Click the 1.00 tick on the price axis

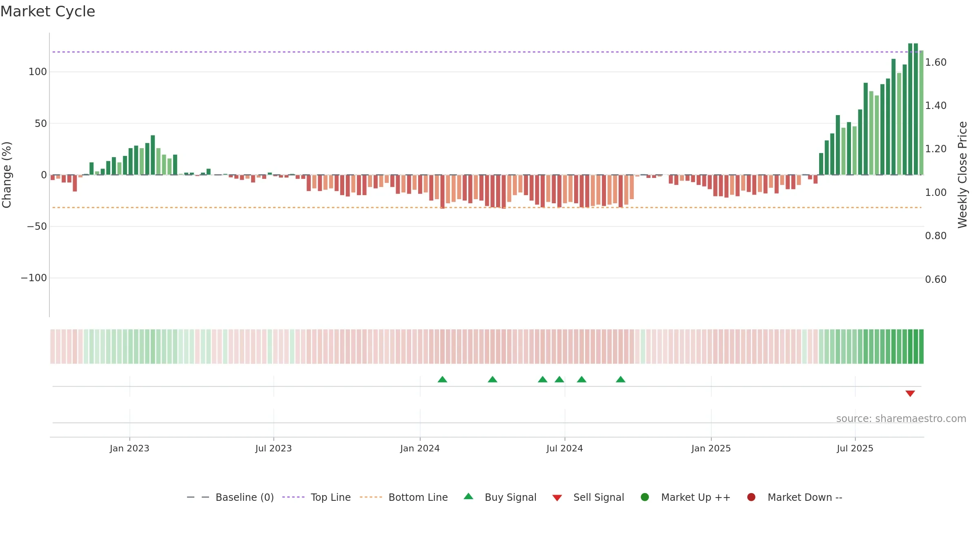point(936,193)
